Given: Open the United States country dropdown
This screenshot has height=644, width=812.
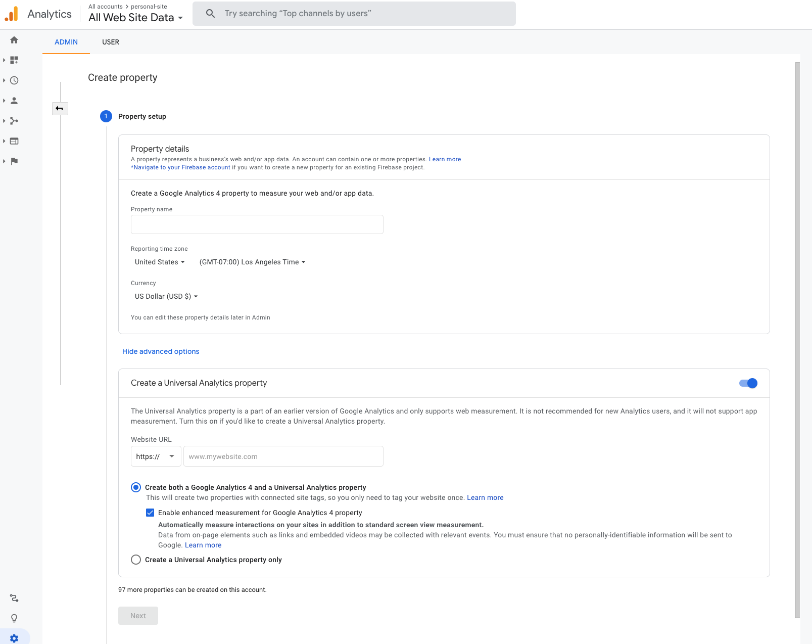Looking at the screenshot, I should pyautogui.click(x=160, y=262).
